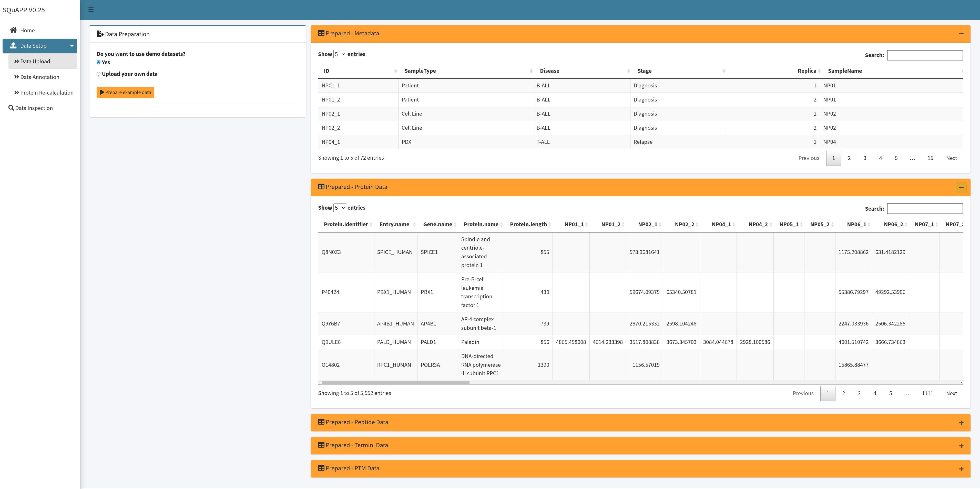Open the Data Annotation menu item

(x=39, y=77)
